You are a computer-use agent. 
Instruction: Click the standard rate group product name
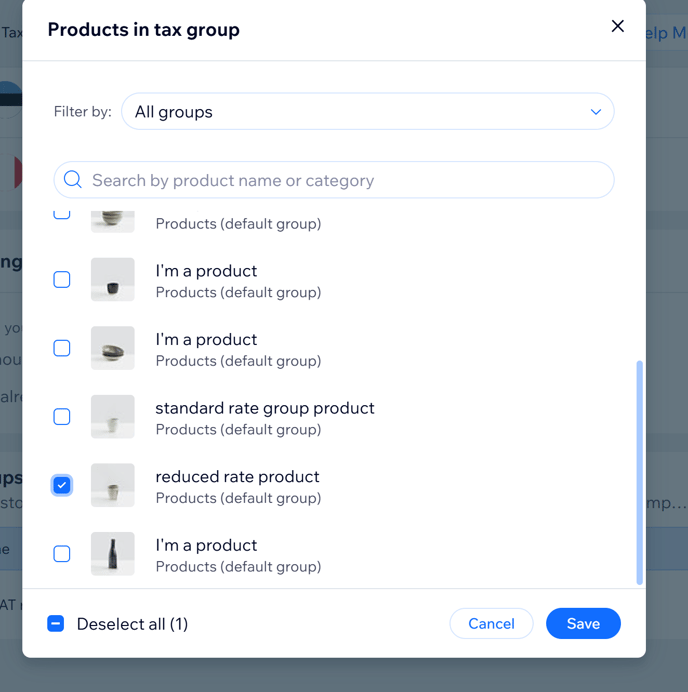(265, 408)
